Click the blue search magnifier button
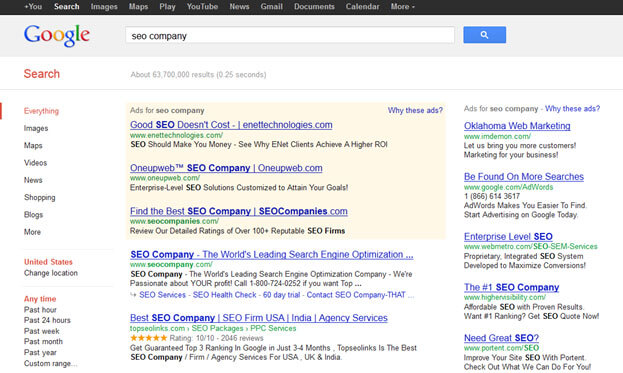The height and width of the screenshot is (373, 623). pos(484,35)
